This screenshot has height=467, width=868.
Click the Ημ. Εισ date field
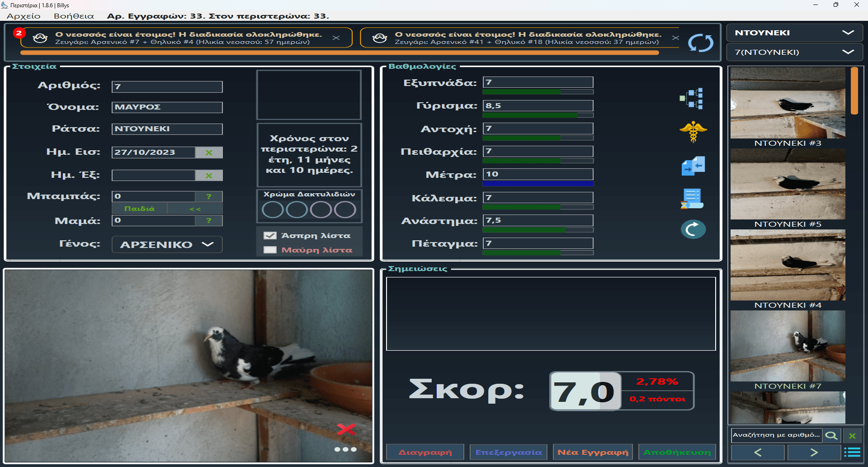(153, 152)
